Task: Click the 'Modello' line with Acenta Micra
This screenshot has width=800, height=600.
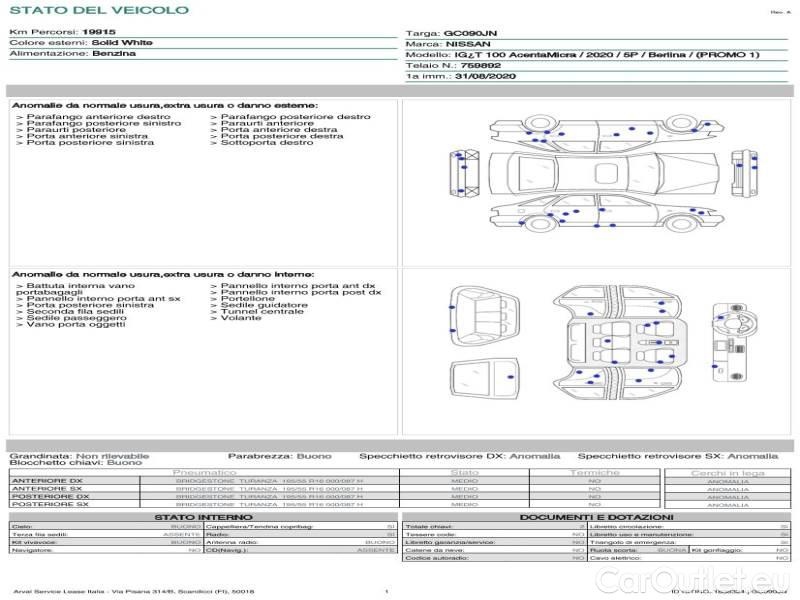Action: tap(582, 55)
